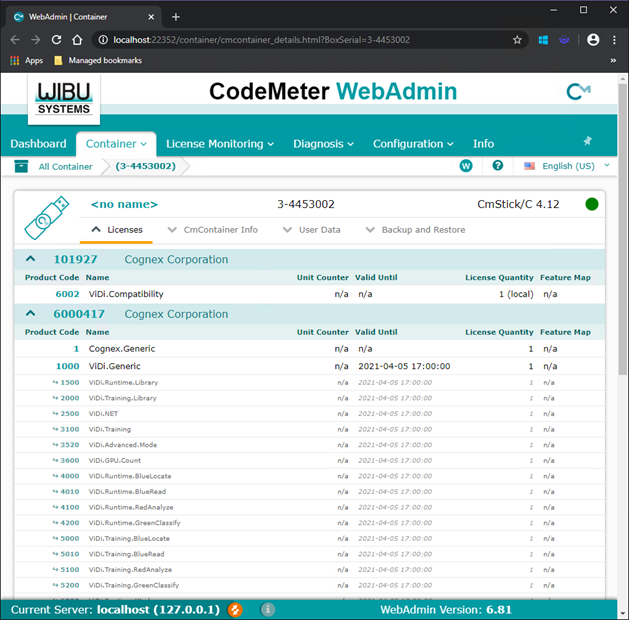Open the Info navigation item
Viewport: 629px width, 620px height.
pos(483,144)
